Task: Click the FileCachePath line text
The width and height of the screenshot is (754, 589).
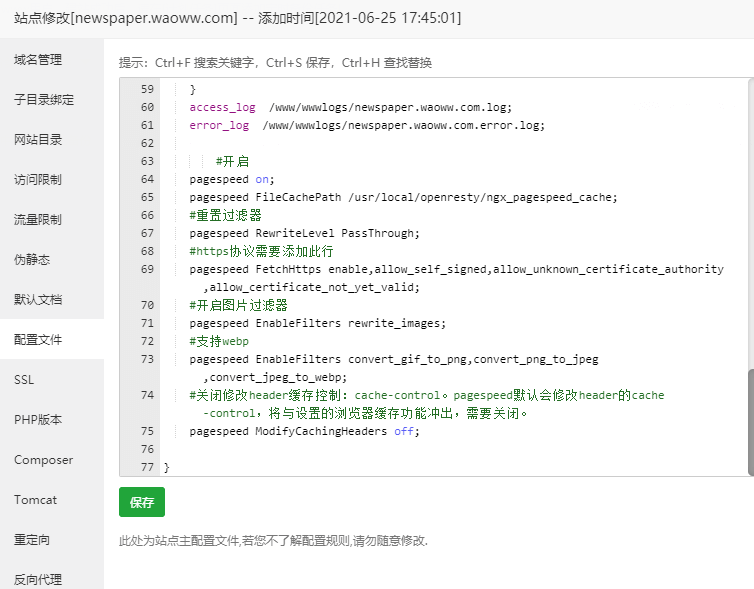Action: [x=403, y=197]
